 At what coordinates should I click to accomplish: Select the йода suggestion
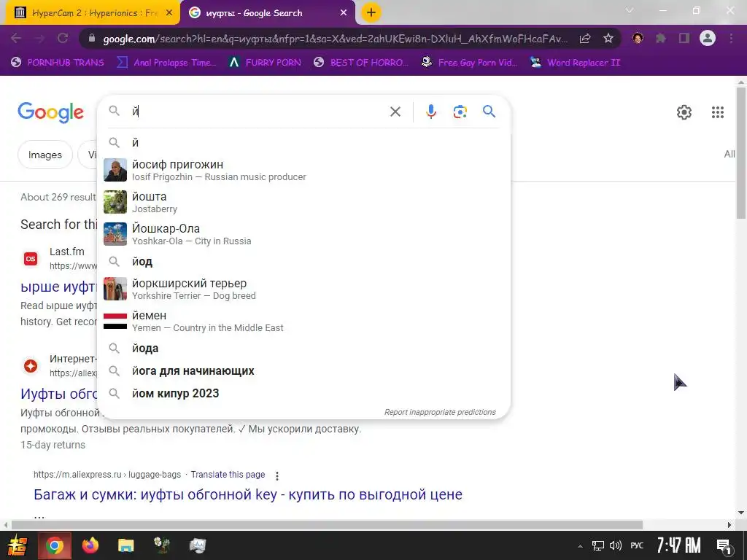pos(303,348)
